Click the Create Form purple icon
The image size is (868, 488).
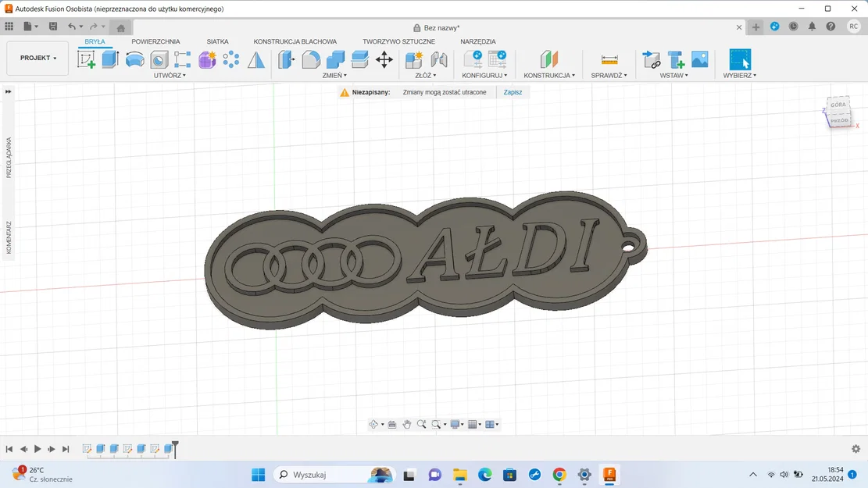(x=207, y=59)
